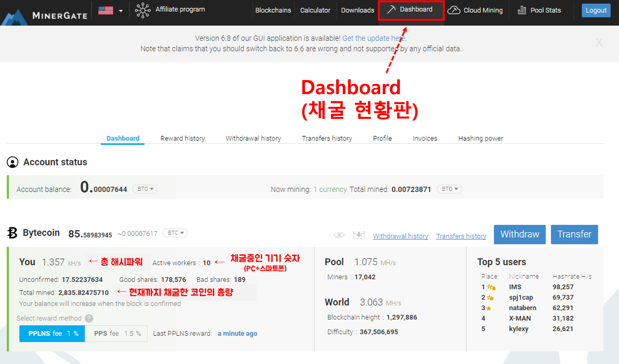619x364 pixels.
Task: Open Bytecoin Transfers history link
Action: point(461,236)
